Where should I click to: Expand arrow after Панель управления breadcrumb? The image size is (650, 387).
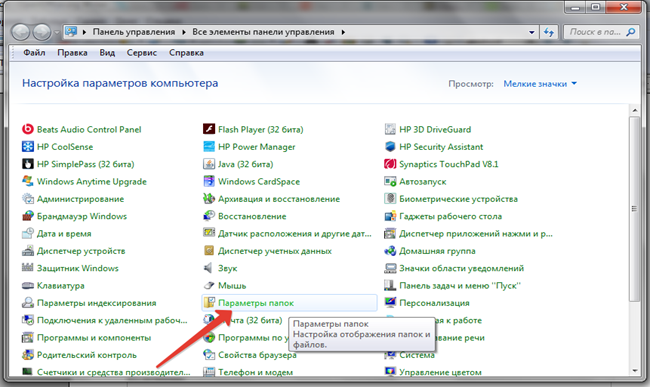click(x=184, y=32)
